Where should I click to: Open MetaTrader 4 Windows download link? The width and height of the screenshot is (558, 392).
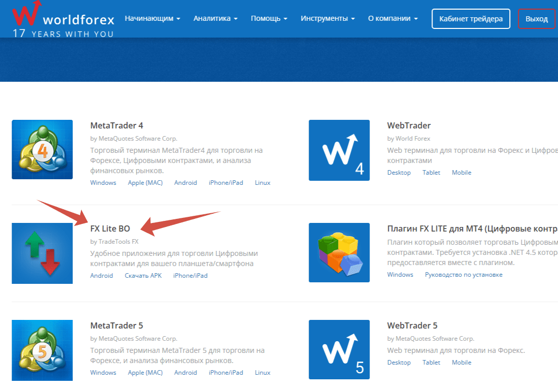coord(103,183)
